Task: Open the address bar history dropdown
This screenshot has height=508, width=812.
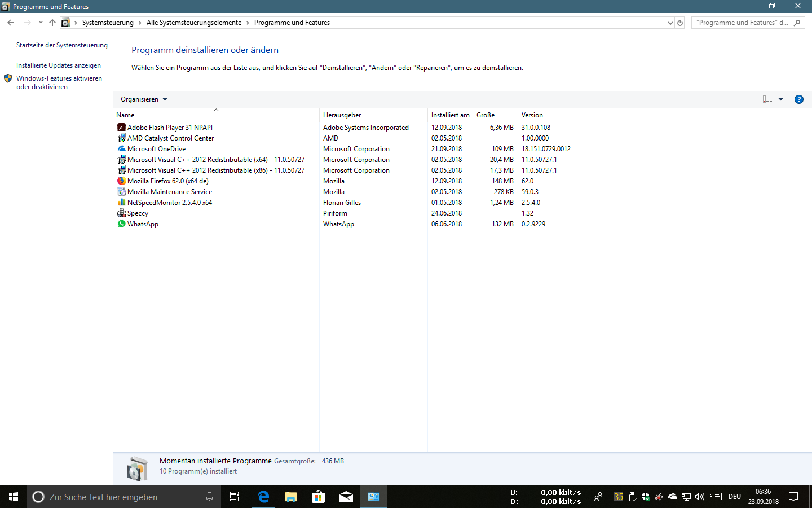Action: point(670,23)
